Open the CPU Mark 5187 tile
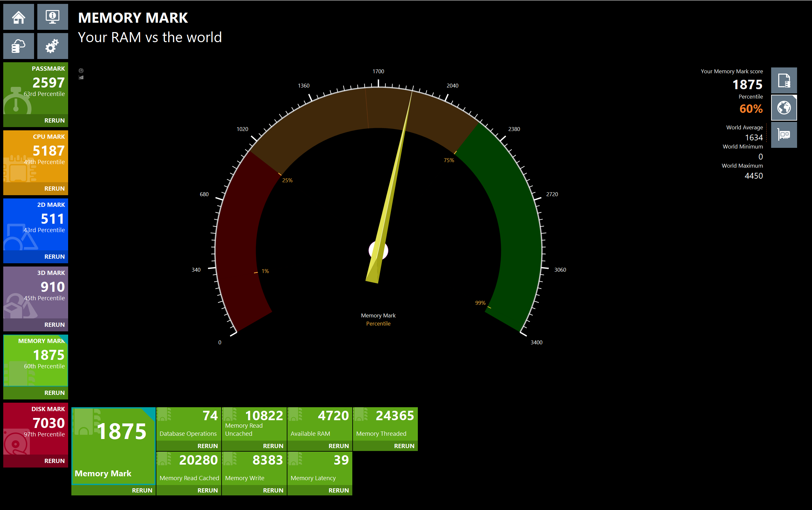812x510 pixels. coord(36,156)
